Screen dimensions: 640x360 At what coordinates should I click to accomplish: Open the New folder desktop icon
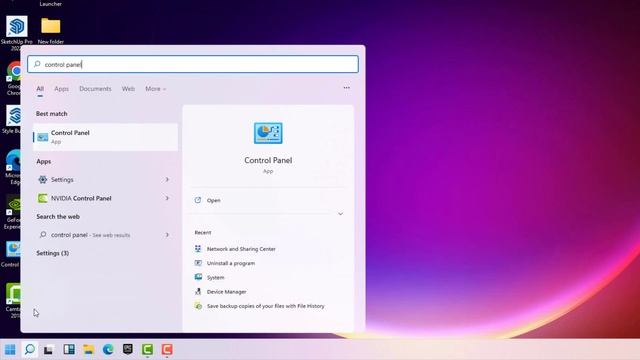(x=51, y=31)
